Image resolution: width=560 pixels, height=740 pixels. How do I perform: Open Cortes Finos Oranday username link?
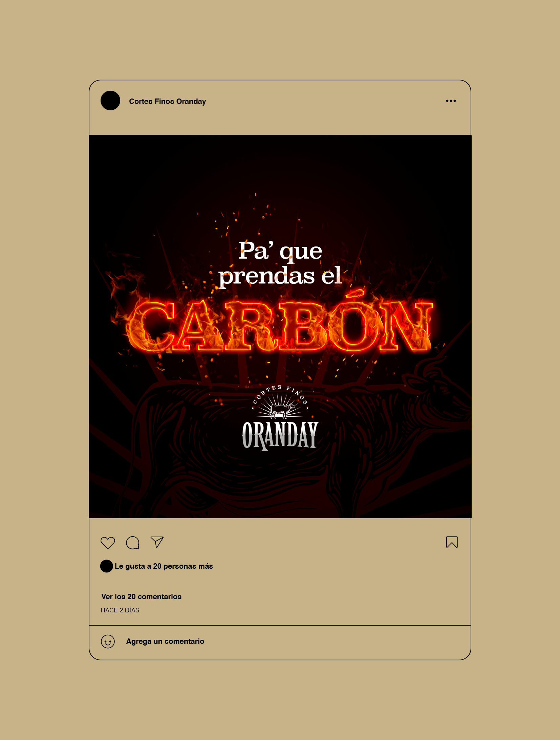pyautogui.click(x=167, y=101)
